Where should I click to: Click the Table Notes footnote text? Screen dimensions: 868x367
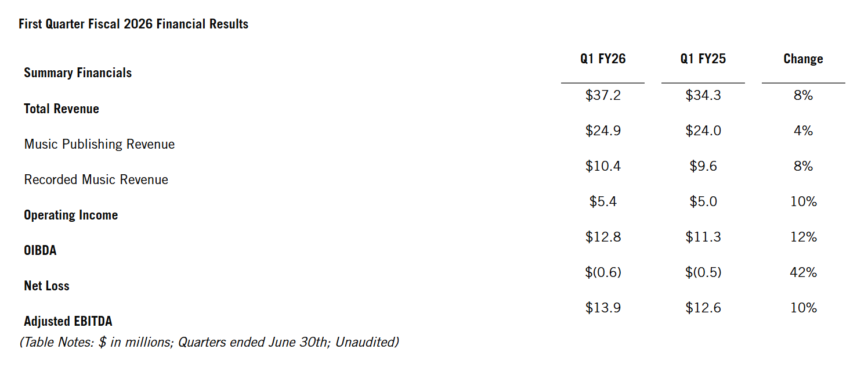point(209,342)
